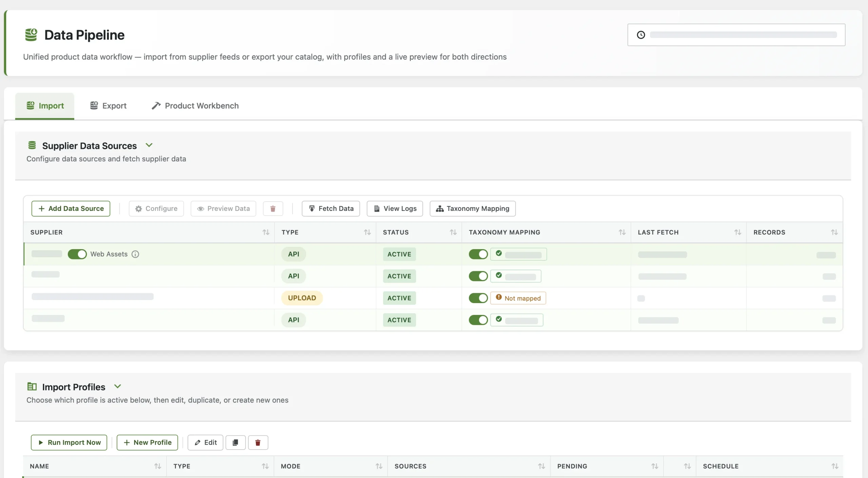
Task: Switch to the Import tab
Action: pos(45,106)
